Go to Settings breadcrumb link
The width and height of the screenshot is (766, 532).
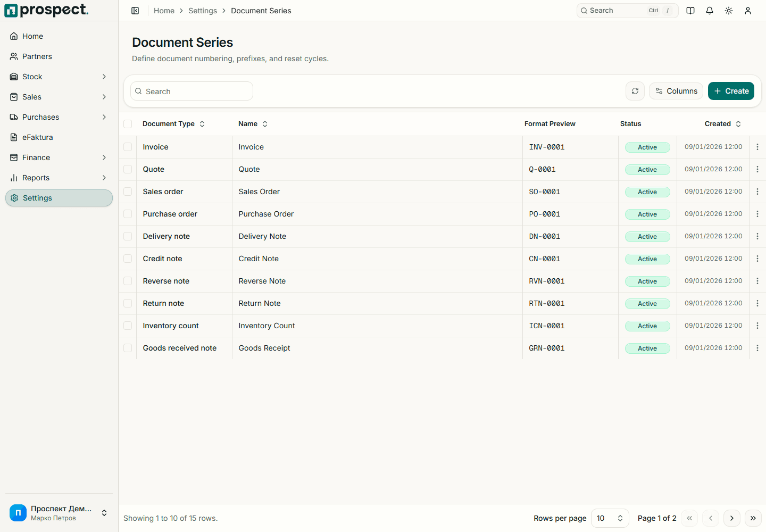pyautogui.click(x=203, y=11)
